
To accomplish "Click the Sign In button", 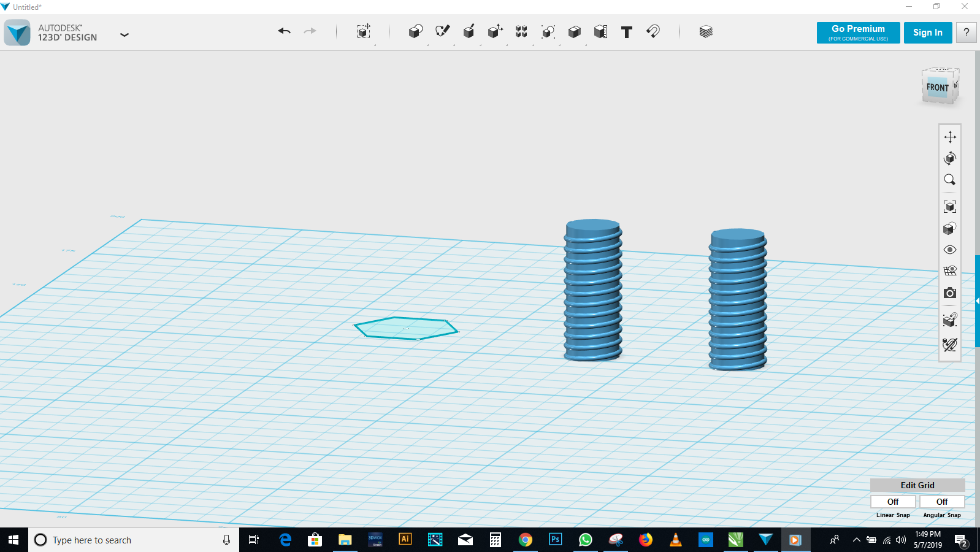I will pos(927,33).
